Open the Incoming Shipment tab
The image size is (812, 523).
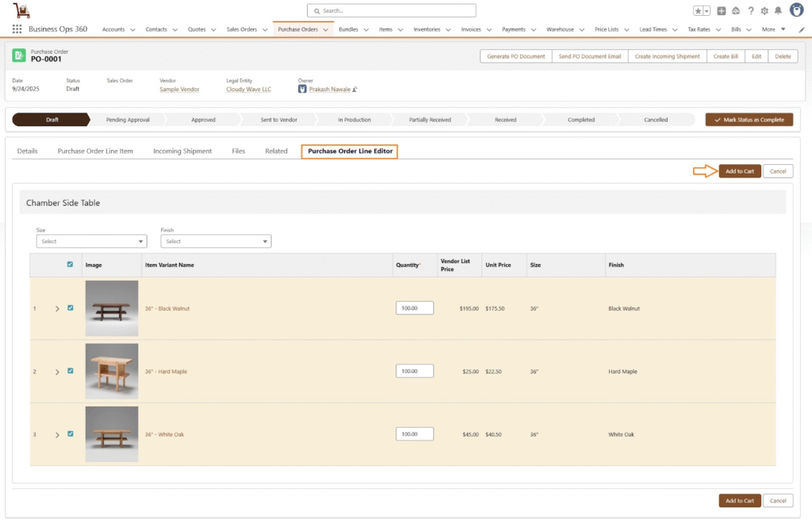(182, 151)
